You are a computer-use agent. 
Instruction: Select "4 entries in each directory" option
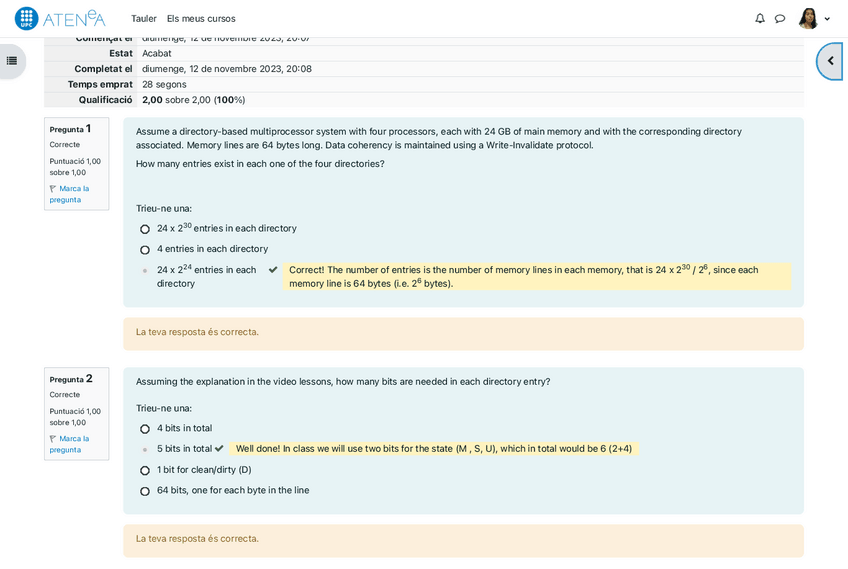(x=145, y=250)
